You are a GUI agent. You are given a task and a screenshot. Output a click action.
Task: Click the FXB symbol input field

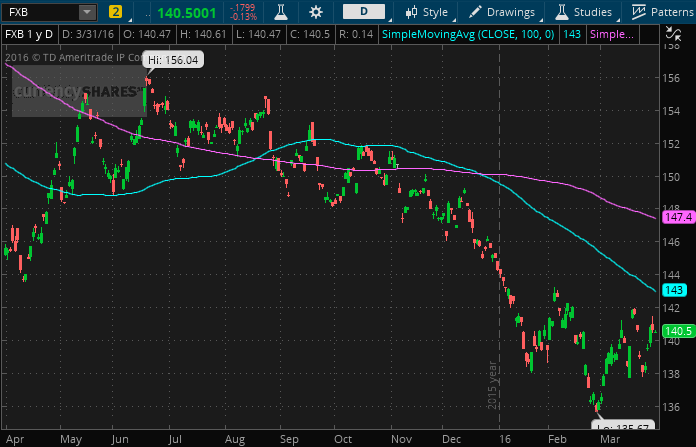coord(38,12)
